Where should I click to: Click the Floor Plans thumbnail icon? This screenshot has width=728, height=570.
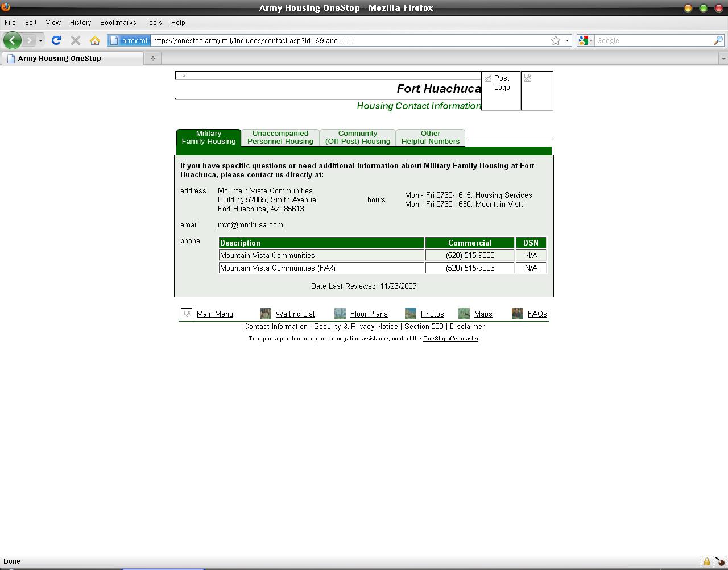340,314
